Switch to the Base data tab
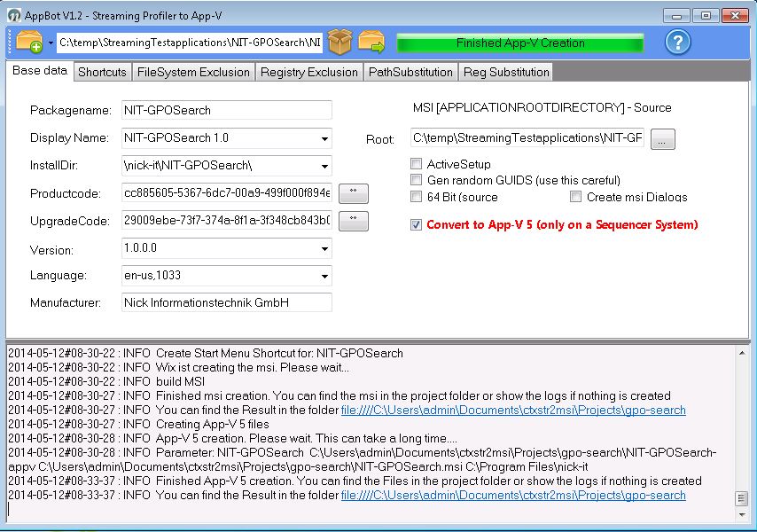 pyautogui.click(x=40, y=71)
